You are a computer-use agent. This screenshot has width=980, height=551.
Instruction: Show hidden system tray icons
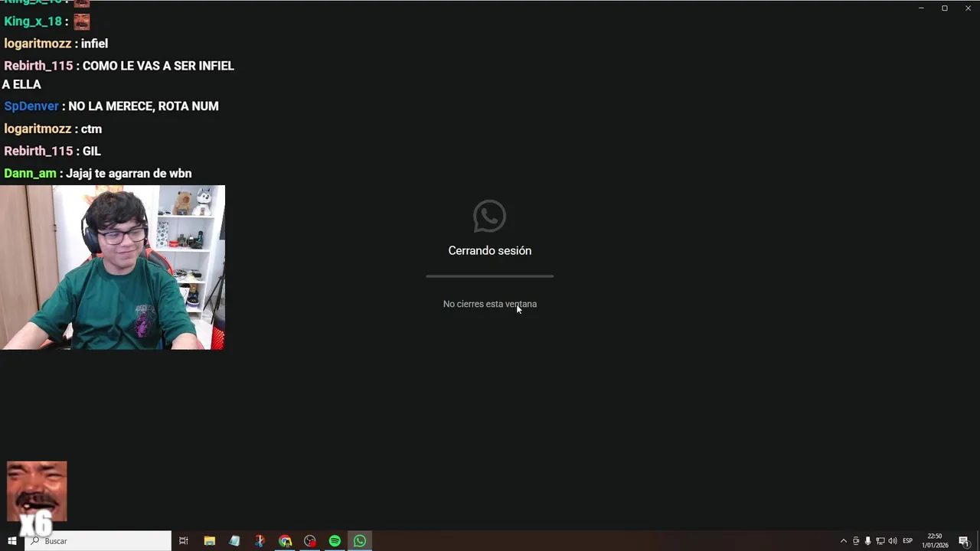[x=844, y=541]
